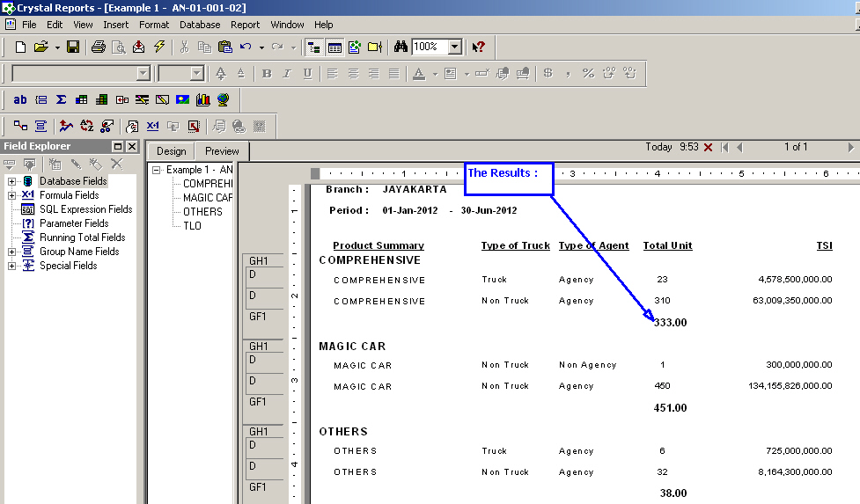Viewport: 860px width, 504px height.
Task: Select TLO in the group tree
Action: pyautogui.click(x=192, y=226)
